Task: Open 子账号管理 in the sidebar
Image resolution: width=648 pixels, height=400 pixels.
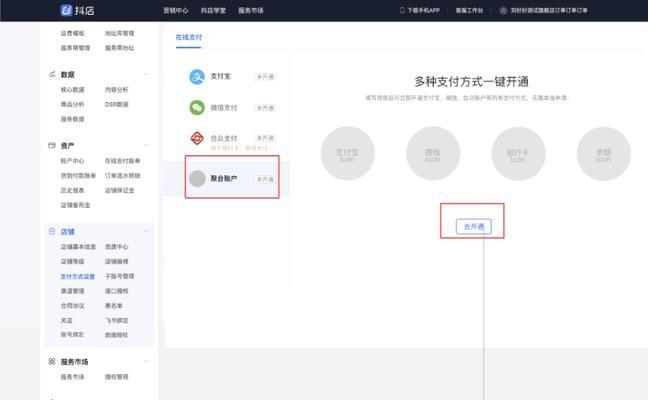Action: [119, 276]
